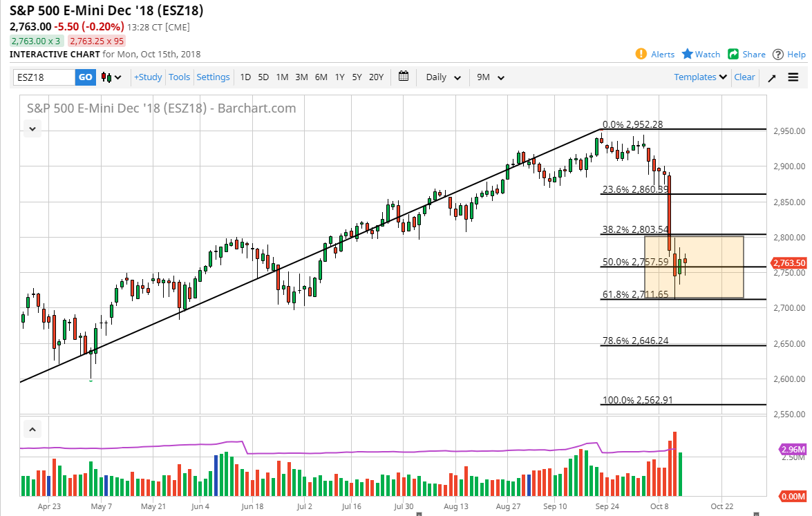Click the pop-out chart arrow icon
Screen dimensions: 812x516
tap(772, 77)
